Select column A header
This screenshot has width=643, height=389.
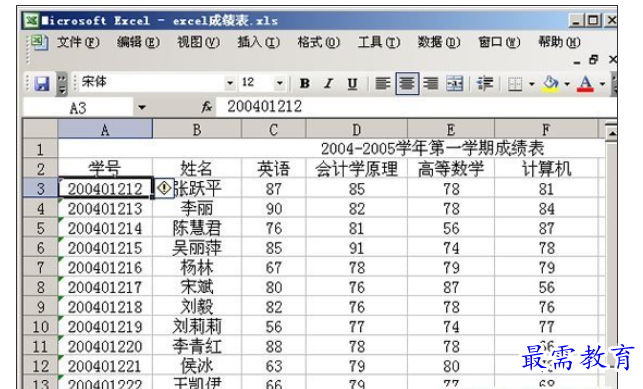point(105,130)
